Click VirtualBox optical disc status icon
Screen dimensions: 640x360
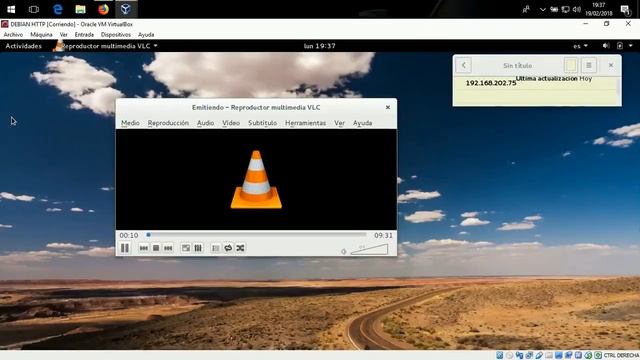tap(509, 355)
